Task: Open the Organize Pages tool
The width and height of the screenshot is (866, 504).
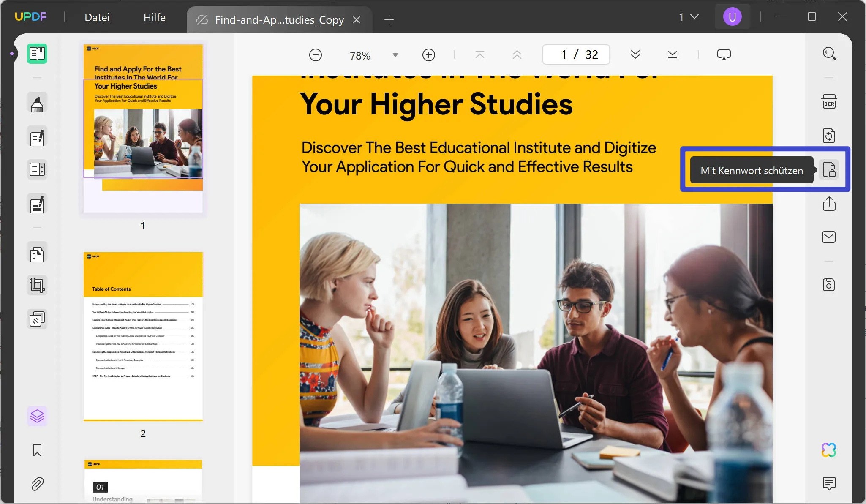Action: click(x=37, y=254)
